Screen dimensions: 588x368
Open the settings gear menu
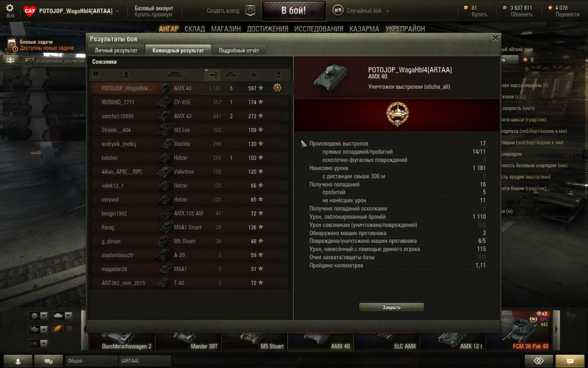[x=10, y=8]
